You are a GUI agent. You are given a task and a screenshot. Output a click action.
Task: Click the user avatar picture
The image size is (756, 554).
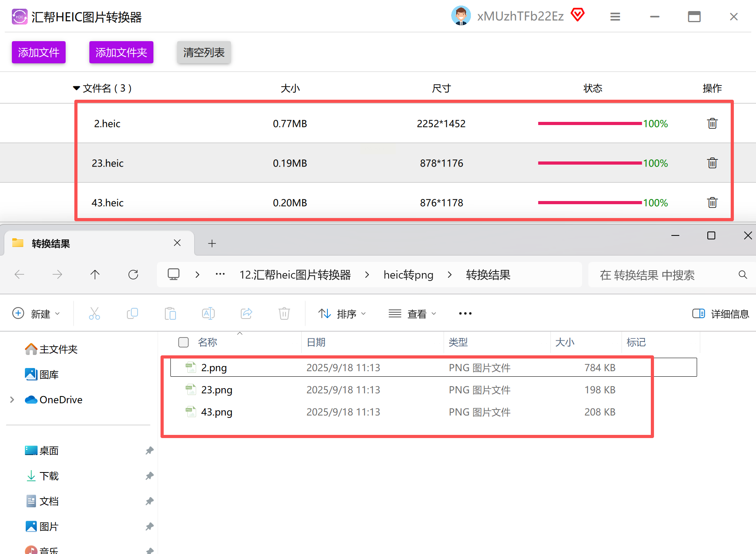[461, 16]
